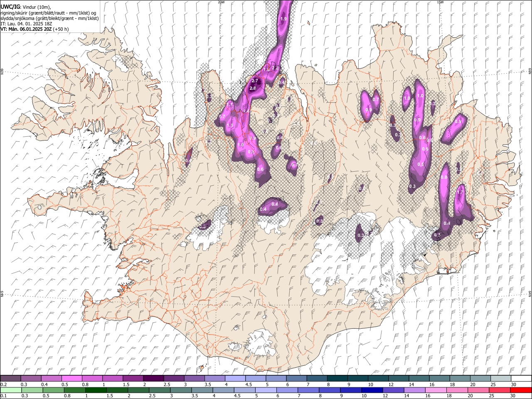Select the bright pink snow swatch between 0.5 and 0.8
The image size is (532, 399).
coord(72,378)
